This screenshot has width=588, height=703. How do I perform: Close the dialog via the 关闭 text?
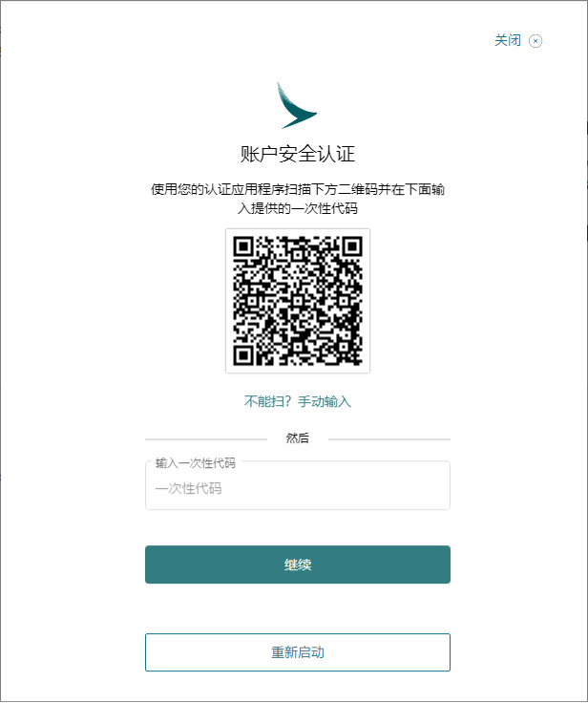(508, 40)
